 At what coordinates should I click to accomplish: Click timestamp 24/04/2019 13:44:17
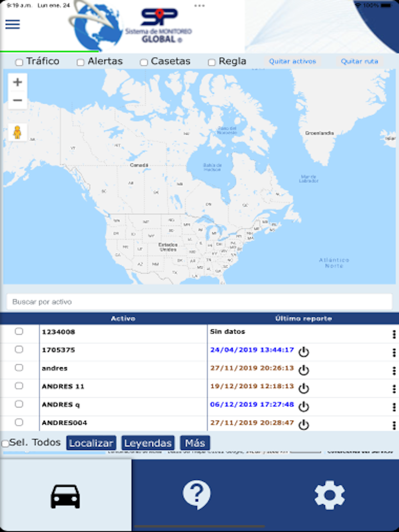tap(252, 350)
